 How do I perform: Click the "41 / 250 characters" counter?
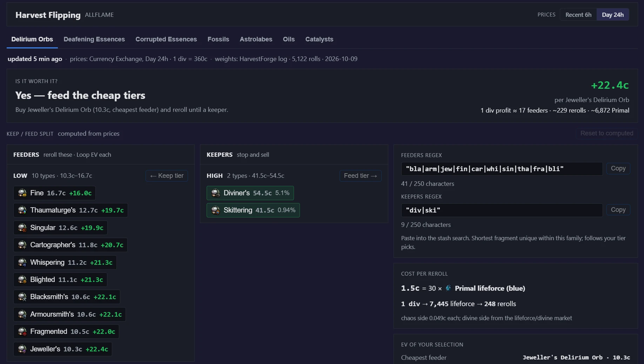pos(428,184)
